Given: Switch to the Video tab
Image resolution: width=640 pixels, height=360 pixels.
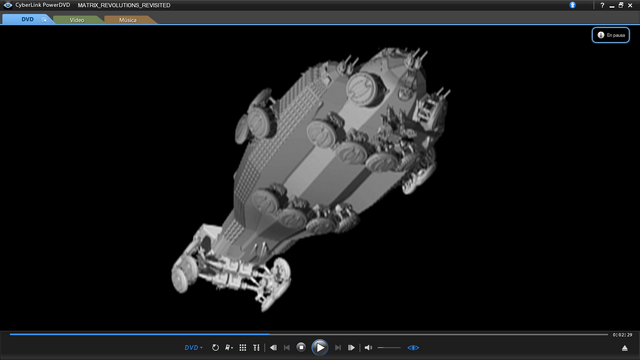Looking at the screenshot, I should [x=77, y=20].
